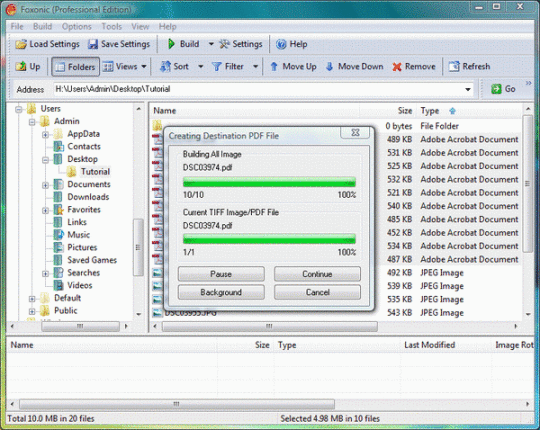Select the Downloads folder icon
The width and height of the screenshot is (540, 430).
tap(59, 197)
